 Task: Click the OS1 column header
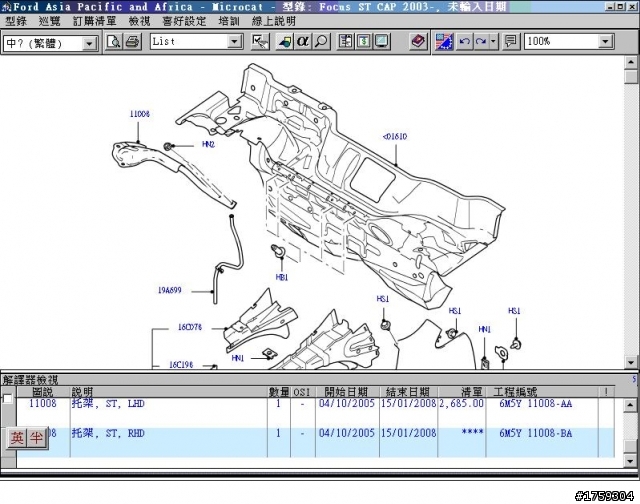coord(302,392)
